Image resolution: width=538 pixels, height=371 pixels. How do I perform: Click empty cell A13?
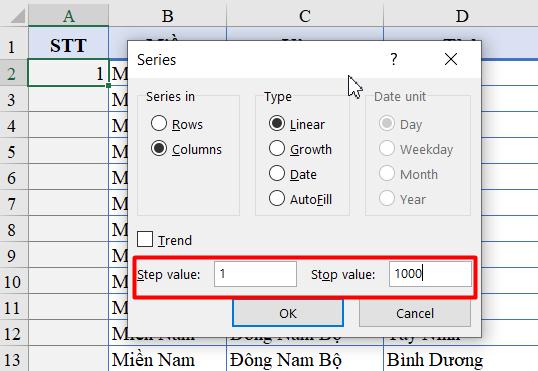pyautogui.click(x=68, y=359)
